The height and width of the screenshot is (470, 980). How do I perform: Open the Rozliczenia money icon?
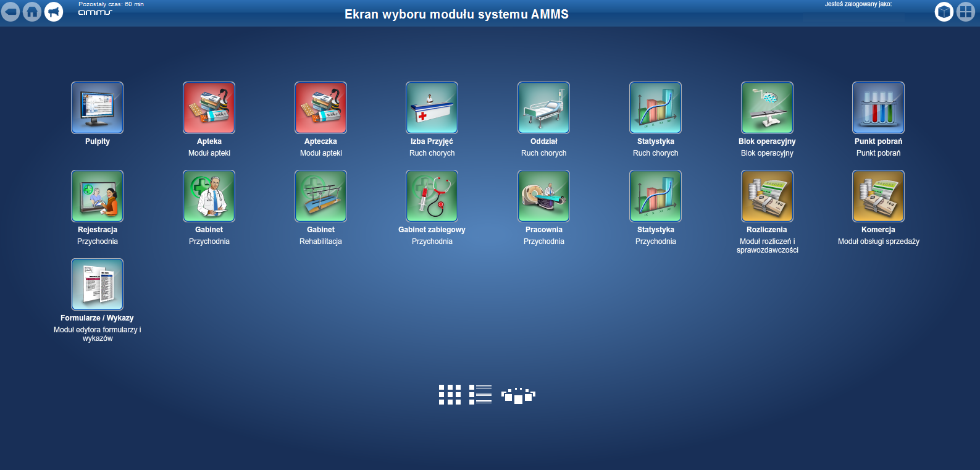pos(767,196)
